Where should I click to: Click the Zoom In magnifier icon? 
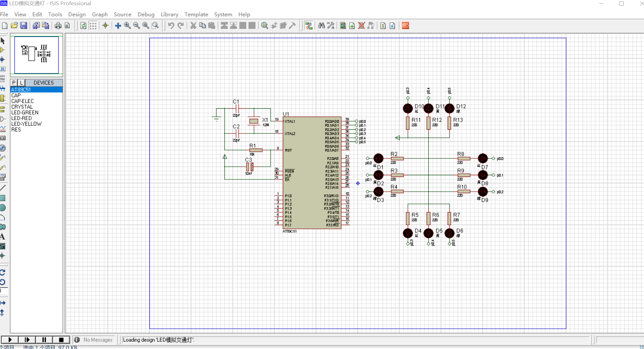[127, 26]
